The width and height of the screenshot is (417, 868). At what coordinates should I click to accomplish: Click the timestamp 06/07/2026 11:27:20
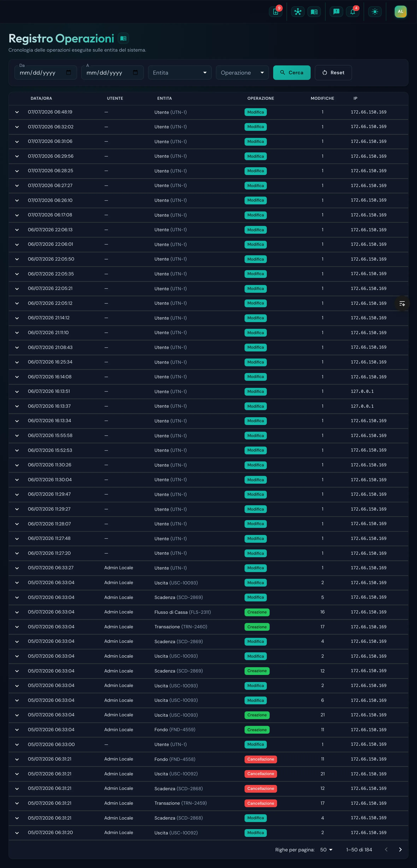(x=49, y=553)
